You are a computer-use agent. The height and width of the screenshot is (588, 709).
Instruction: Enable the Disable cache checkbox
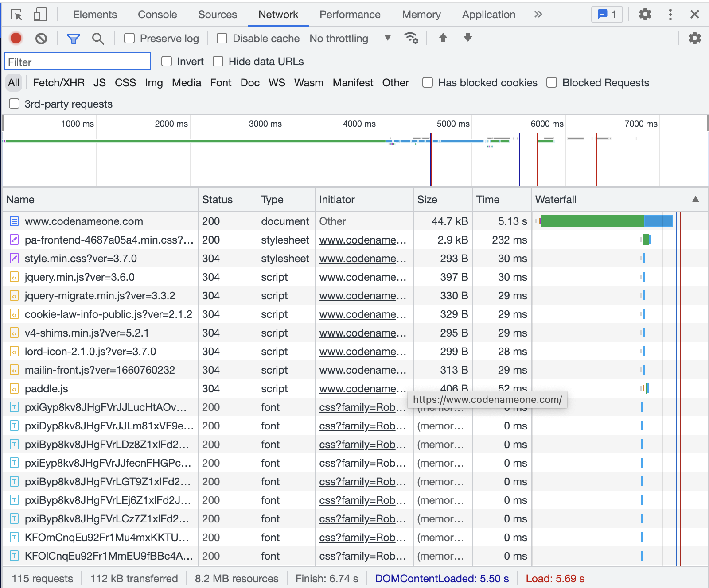pyautogui.click(x=222, y=38)
